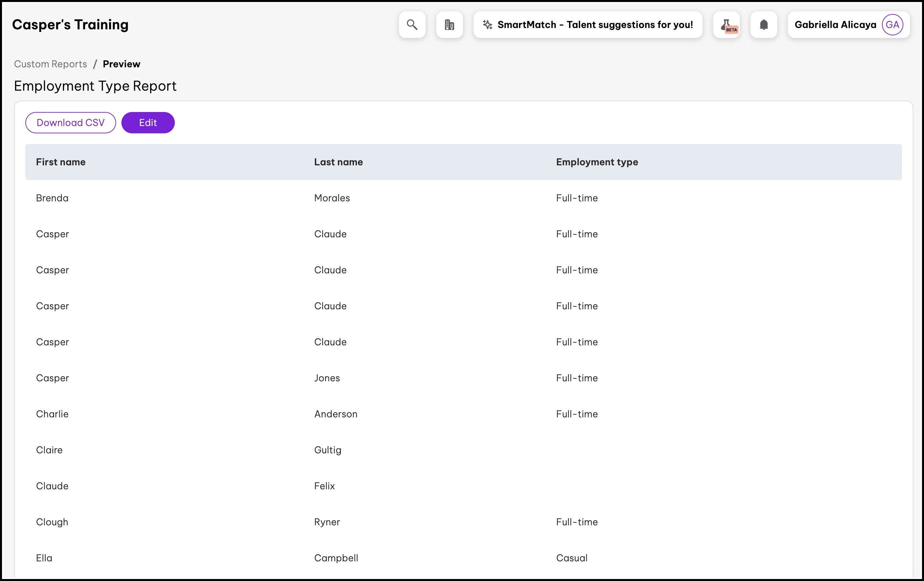
Task: Open the company building icon
Action: pyautogui.click(x=449, y=25)
